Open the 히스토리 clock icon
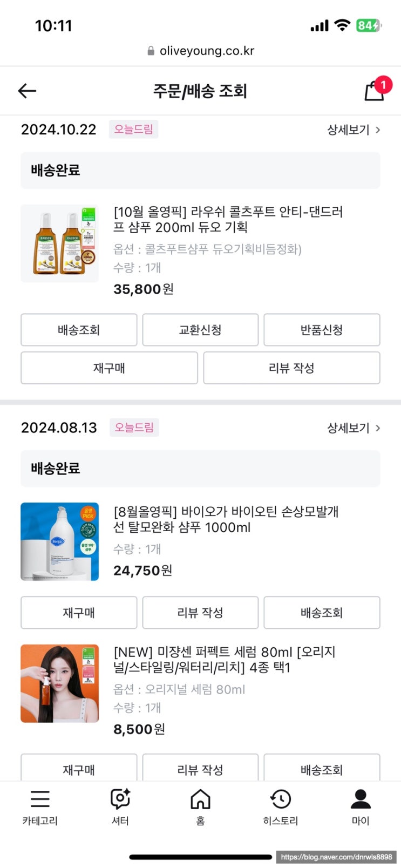The image size is (401, 868). pos(281,799)
